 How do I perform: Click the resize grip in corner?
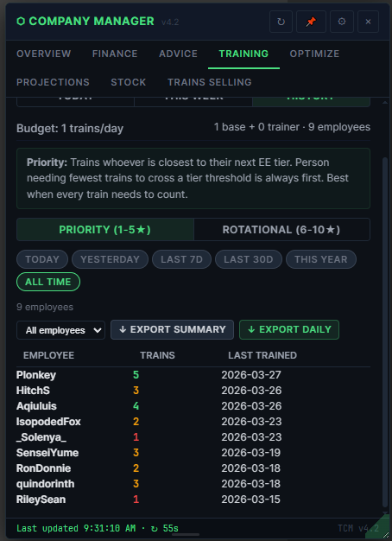pyautogui.click(x=382, y=528)
